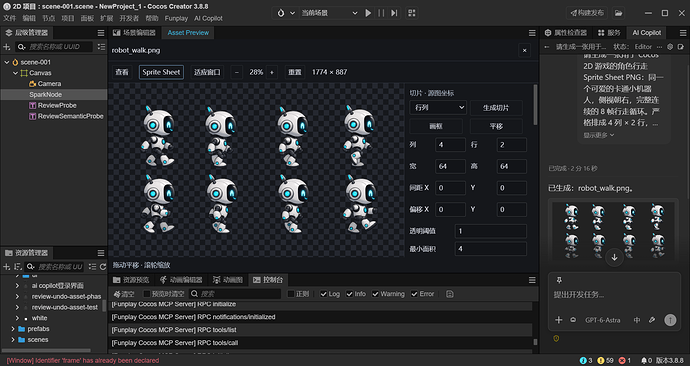Open the slice mode dropdown

[x=438, y=108]
